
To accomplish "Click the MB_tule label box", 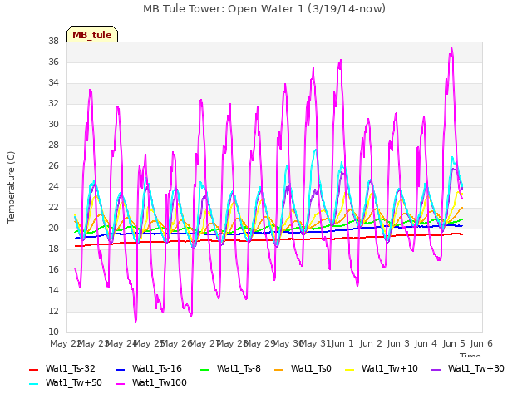I will coord(92,34).
